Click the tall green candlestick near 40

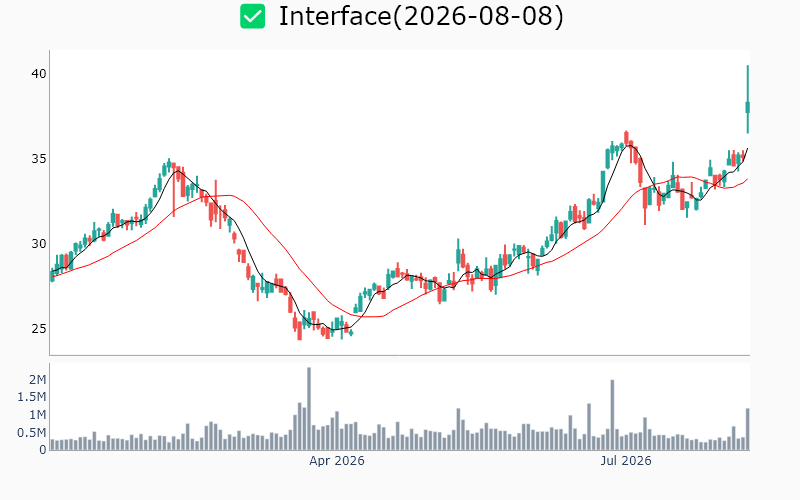coord(747,99)
